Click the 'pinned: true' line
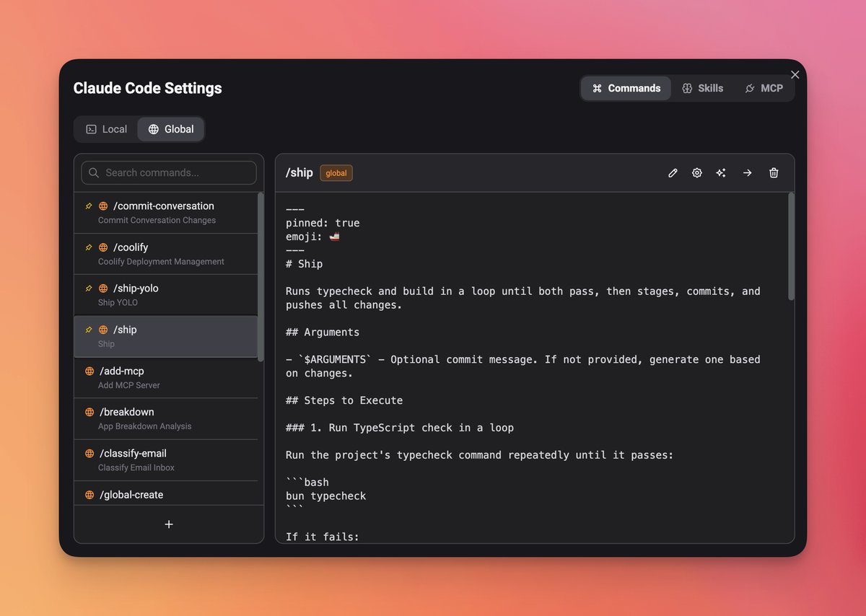 323,223
